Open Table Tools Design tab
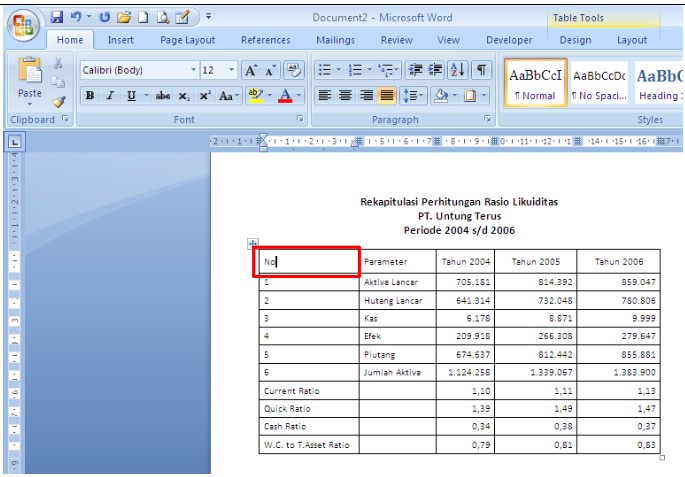 coord(575,40)
